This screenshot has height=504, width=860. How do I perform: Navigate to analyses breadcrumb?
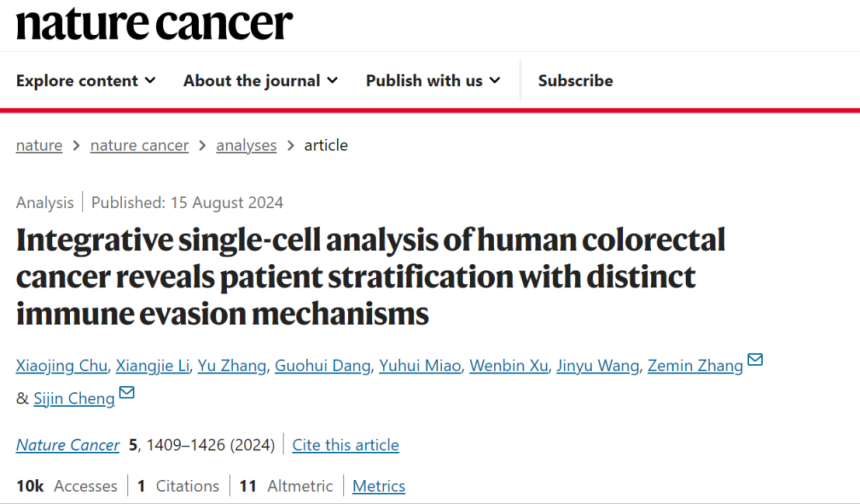pos(246,145)
